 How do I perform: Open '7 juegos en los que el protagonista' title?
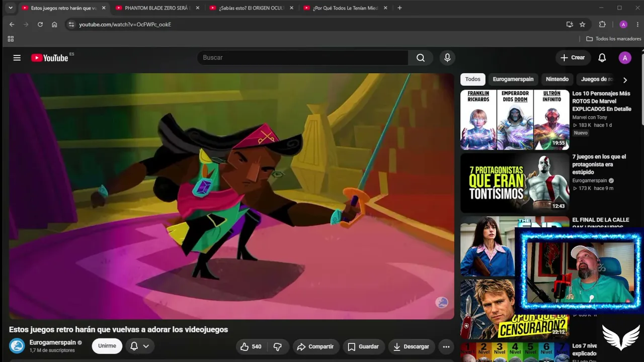[x=599, y=164]
